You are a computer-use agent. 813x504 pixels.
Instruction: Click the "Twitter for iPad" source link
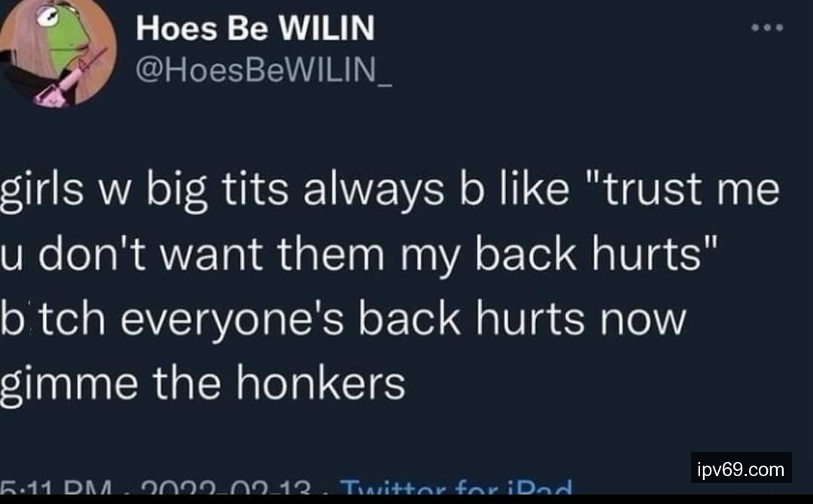coord(456,487)
